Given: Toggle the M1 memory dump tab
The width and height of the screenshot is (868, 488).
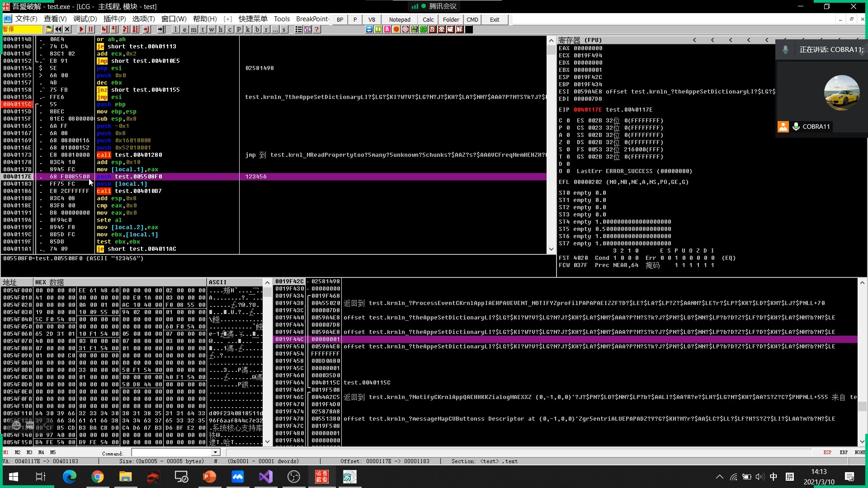Looking at the screenshot, I should click(6, 452).
